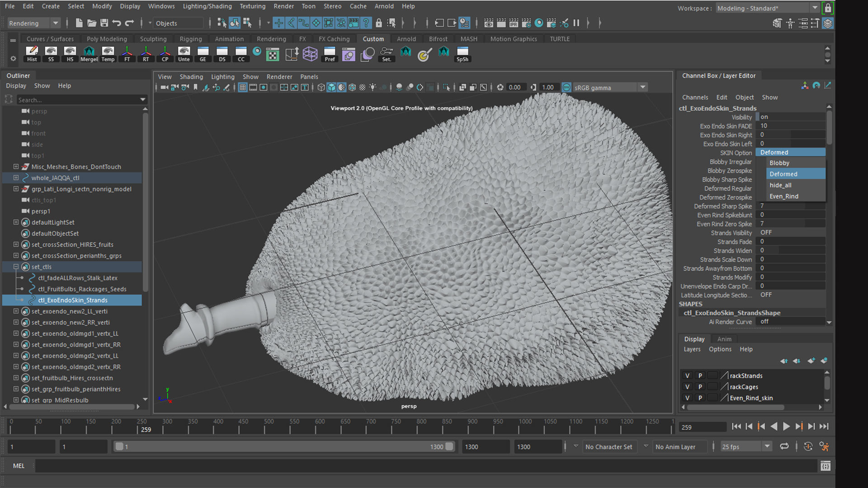Screen dimensions: 868x488
Task: Click the Unte shelf icon
Action: [184, 54]
